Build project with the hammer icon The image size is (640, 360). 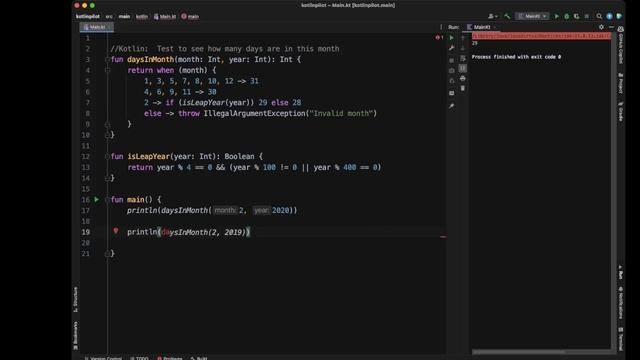tap(507, 16)
